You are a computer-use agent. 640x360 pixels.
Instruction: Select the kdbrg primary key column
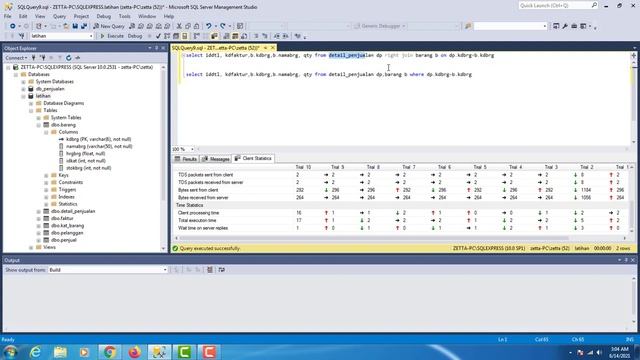point(98,139)
